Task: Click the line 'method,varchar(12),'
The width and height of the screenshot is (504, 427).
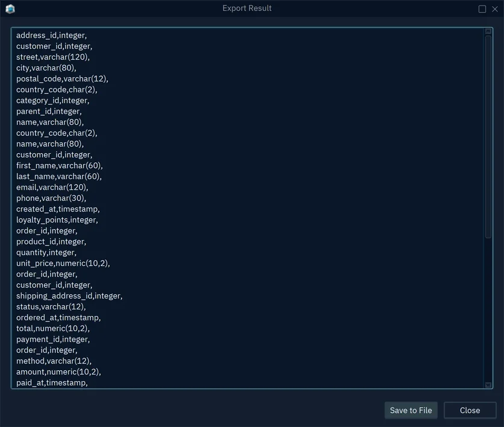Action: point(54,361)
